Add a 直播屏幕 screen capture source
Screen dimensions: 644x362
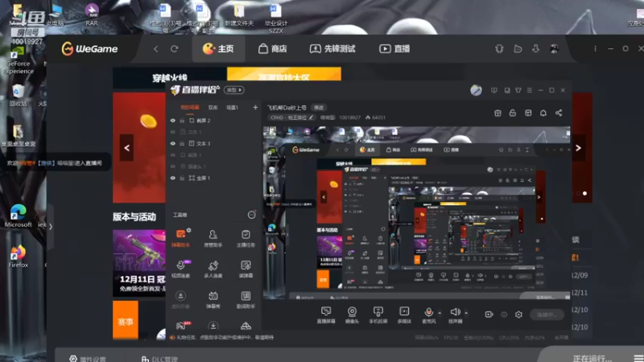326,315
